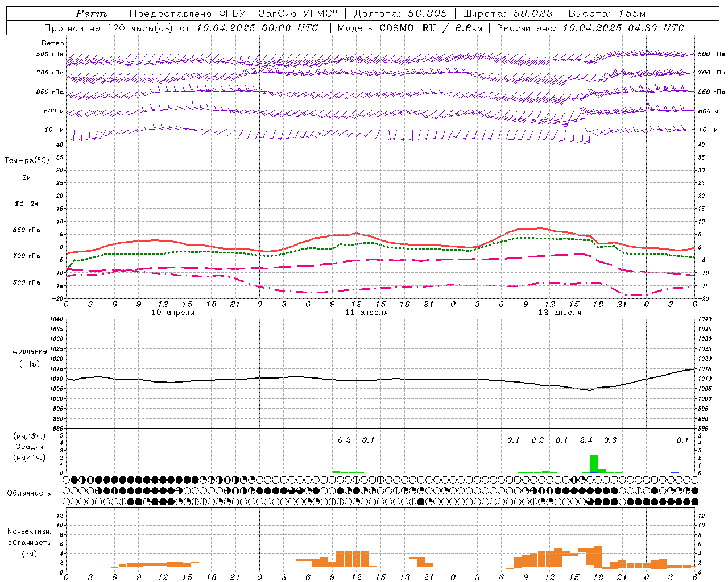Click "500 гПа" in the temperature legend

[x=27, y=282]
